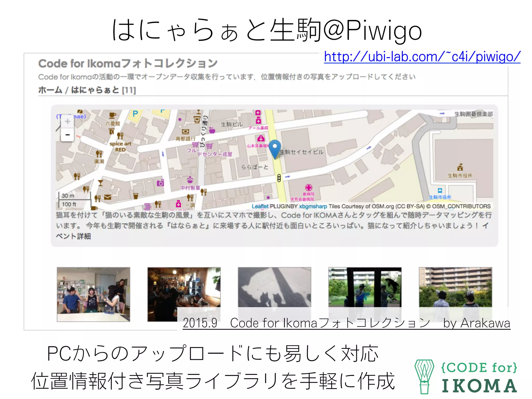The height and width of the screenshot is (399, 532).
Task: Click the supermarket cart icon near フルードセンター
Action: point(209,146)
